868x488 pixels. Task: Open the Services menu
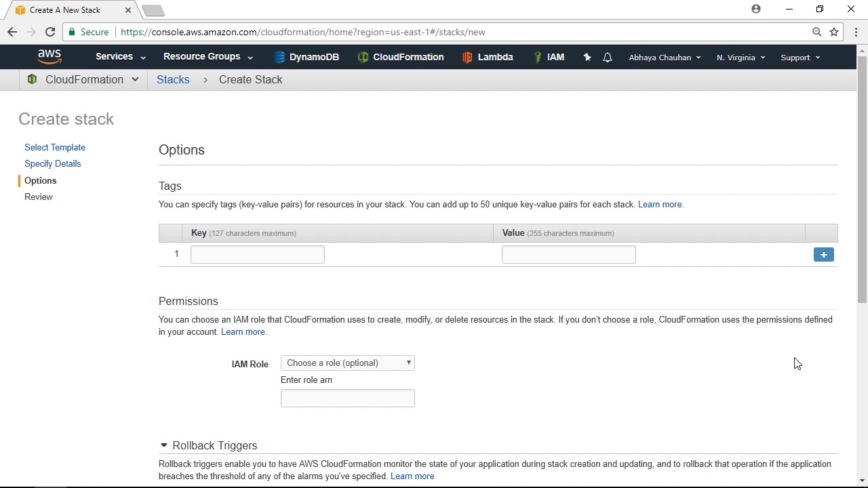[121, 57]
